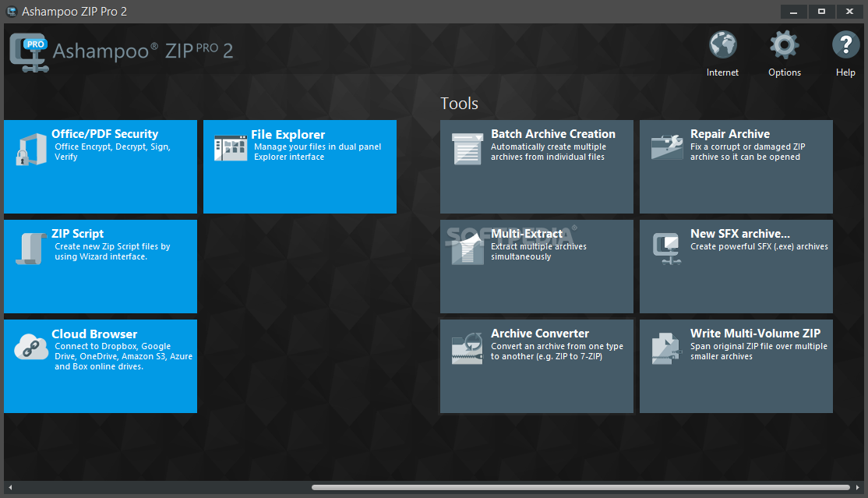Click 'Office Encrypt, Decrypt, Sign, Verify' text
The image size is (868, 498).
click(x=112, y=152)
